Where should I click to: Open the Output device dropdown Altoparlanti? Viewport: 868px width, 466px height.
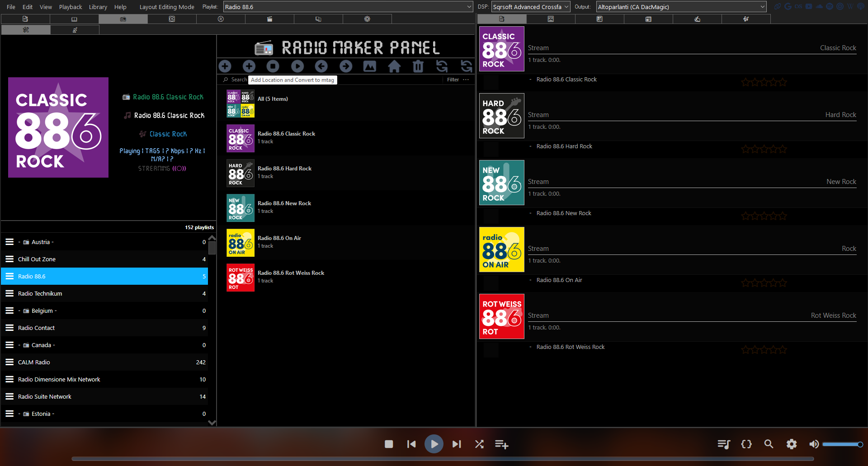tap(681, 7)
